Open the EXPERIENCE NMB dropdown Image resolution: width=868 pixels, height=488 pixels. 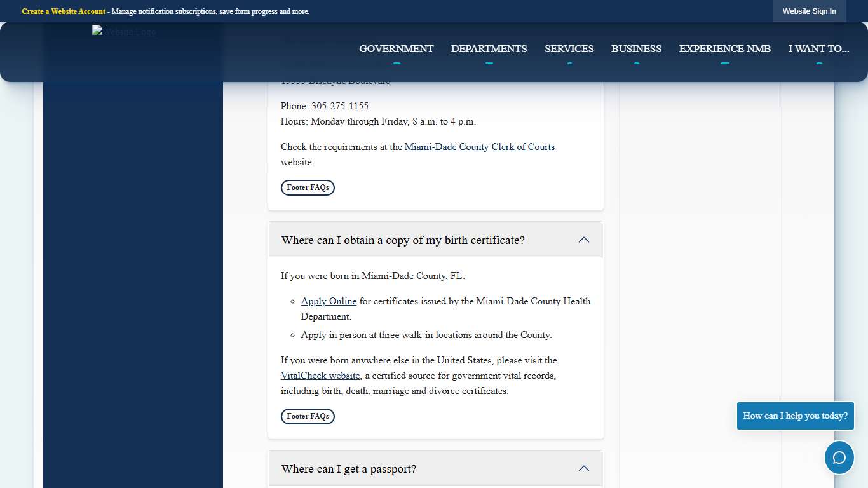pyautogui.click(x=724, y=48)
